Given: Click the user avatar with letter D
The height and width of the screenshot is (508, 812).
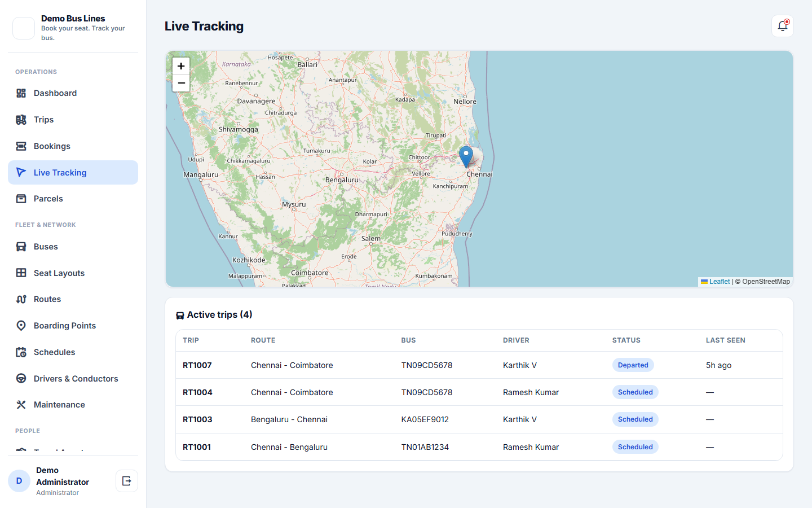Looking at the screenshot, I should coord(19,481).
